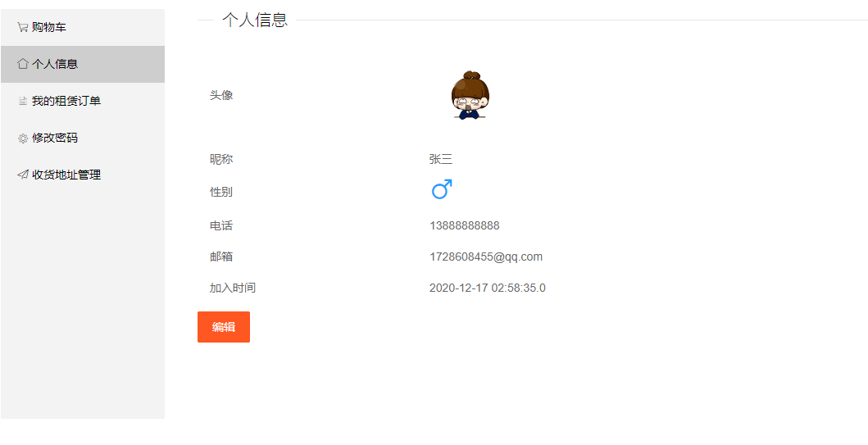Click the house icon beside 个人信息
The height and width of the screenshot is (445, 868).
pyautogui.click(x=23, y=64)
